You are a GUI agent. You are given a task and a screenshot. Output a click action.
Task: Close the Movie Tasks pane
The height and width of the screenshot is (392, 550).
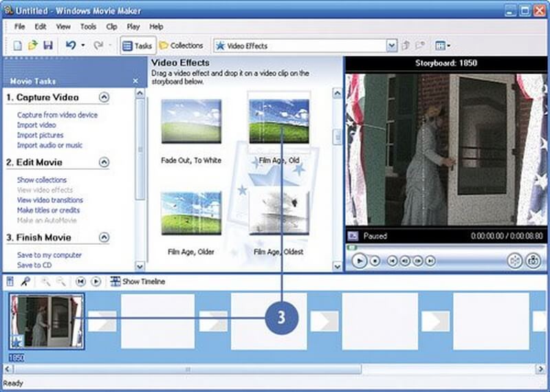[x=135, y=81]
